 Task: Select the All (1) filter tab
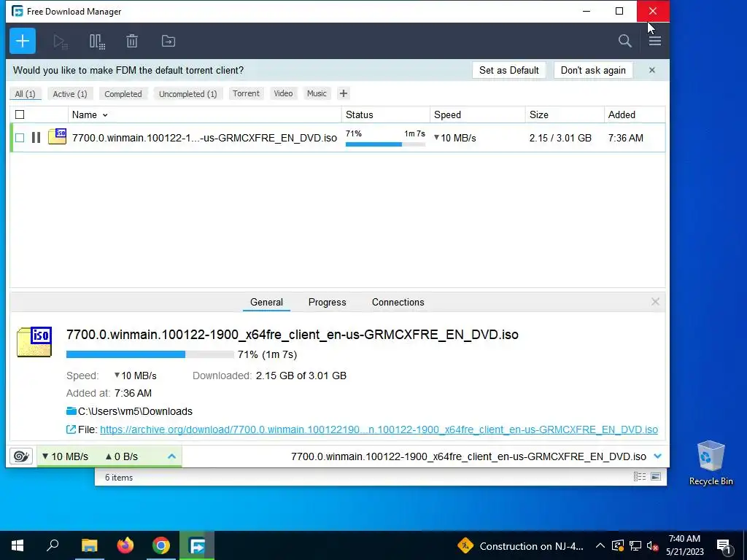coord(26,94)
